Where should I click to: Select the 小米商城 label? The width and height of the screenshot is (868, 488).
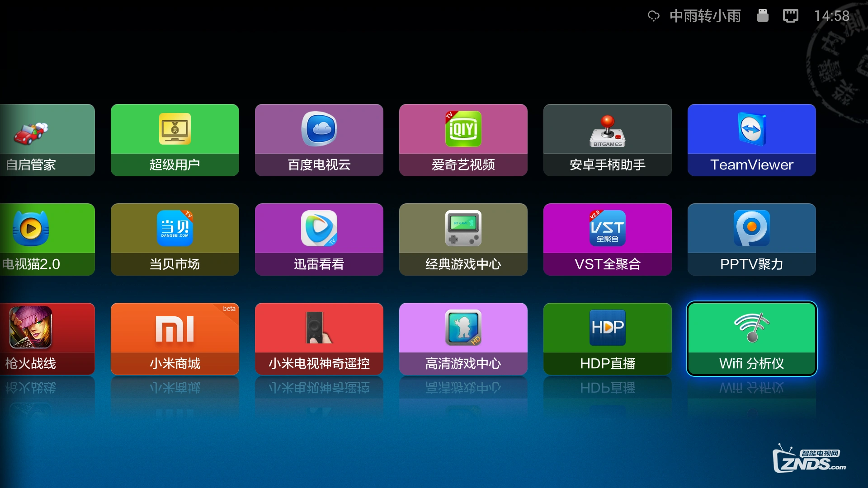[175, 363]
